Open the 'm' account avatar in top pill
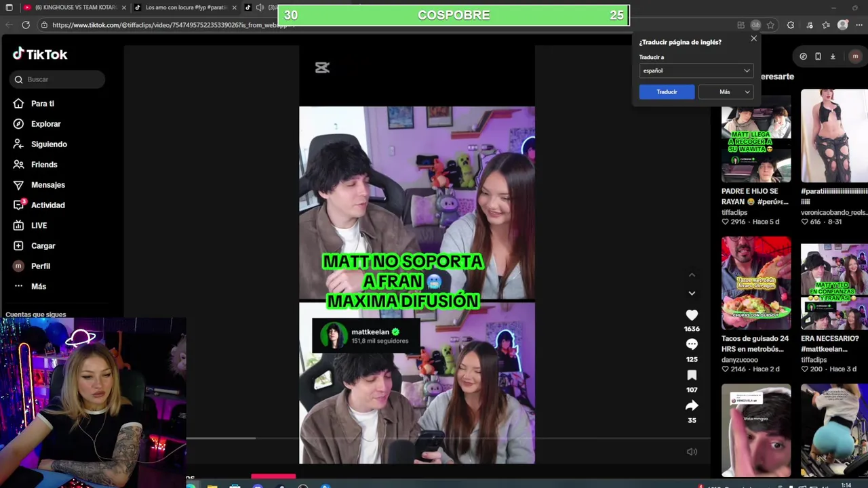868x488 pixels. point(856,56)
